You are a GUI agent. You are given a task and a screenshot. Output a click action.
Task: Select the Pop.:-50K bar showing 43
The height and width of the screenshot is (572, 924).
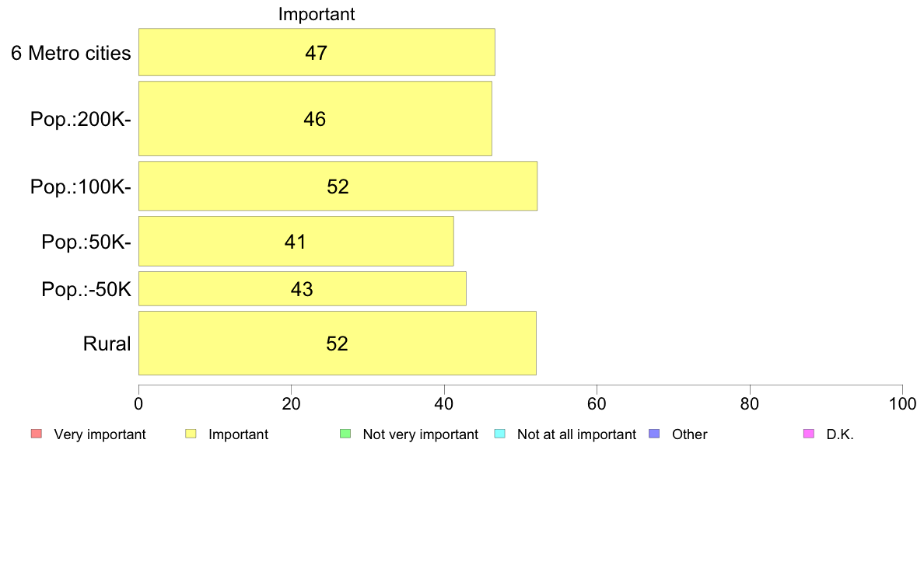pyautogui.click(x=303, y=288)
